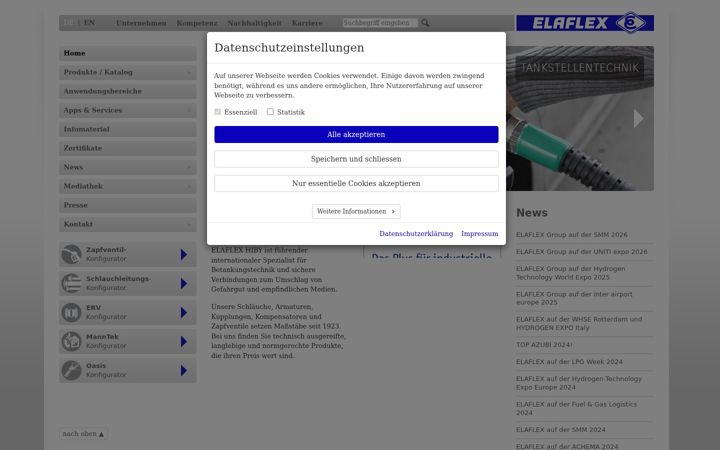Click the search magnifier icon
This screenshot has width=720, height=450.
(x=425, y=23)
